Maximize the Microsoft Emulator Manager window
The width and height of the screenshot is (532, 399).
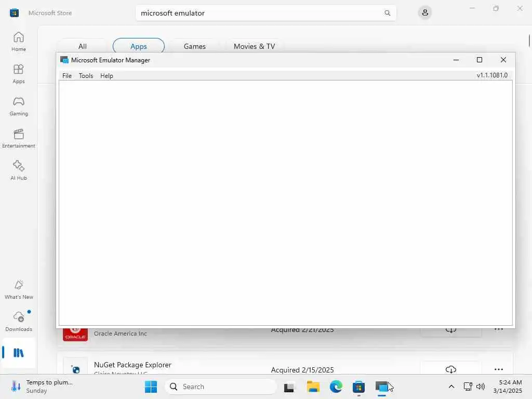coord(480,60)
